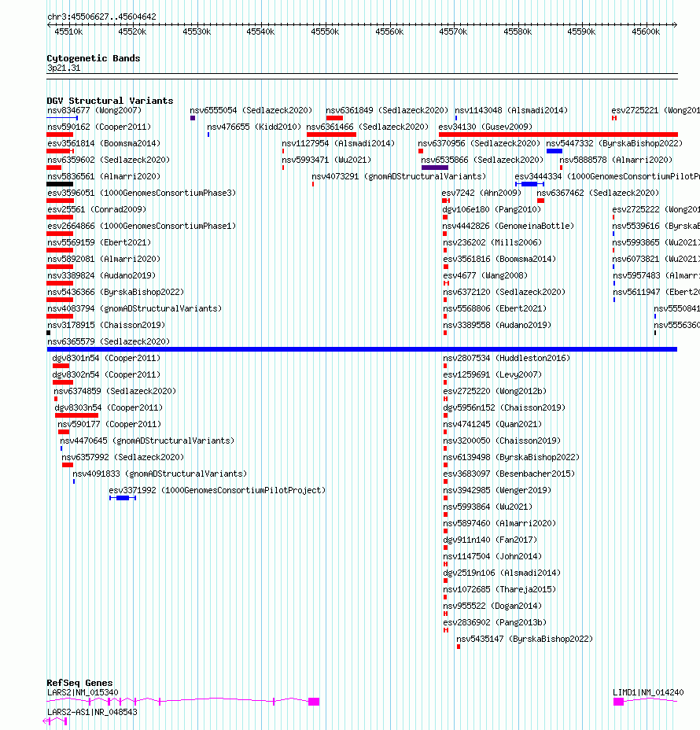700x730 pixels.
Task: Select the LARS2-AS1|NR_048543 transcript label
Action: pos(92,712)
